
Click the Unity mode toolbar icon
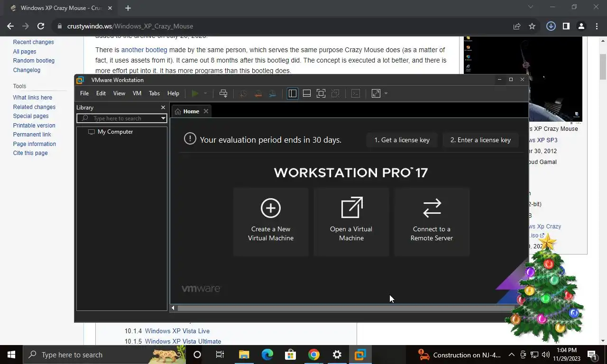[x=335, y=93]
